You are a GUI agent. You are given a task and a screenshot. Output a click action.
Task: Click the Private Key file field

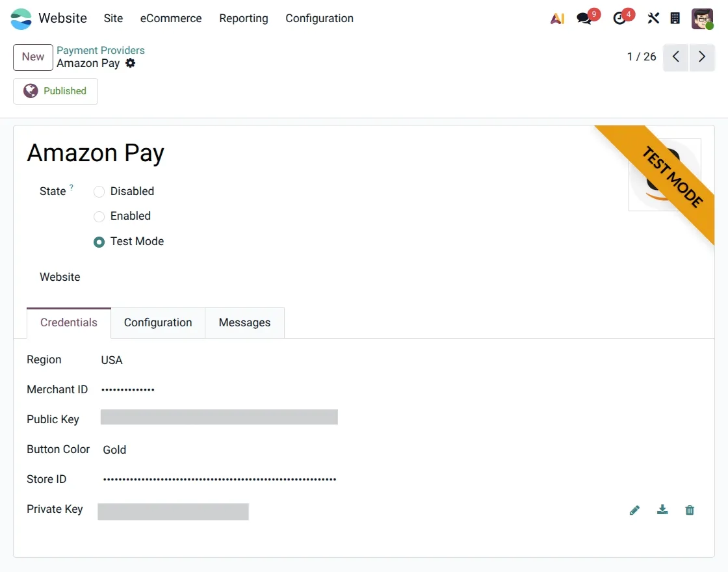pyautogui.click(x=173, y=512)
